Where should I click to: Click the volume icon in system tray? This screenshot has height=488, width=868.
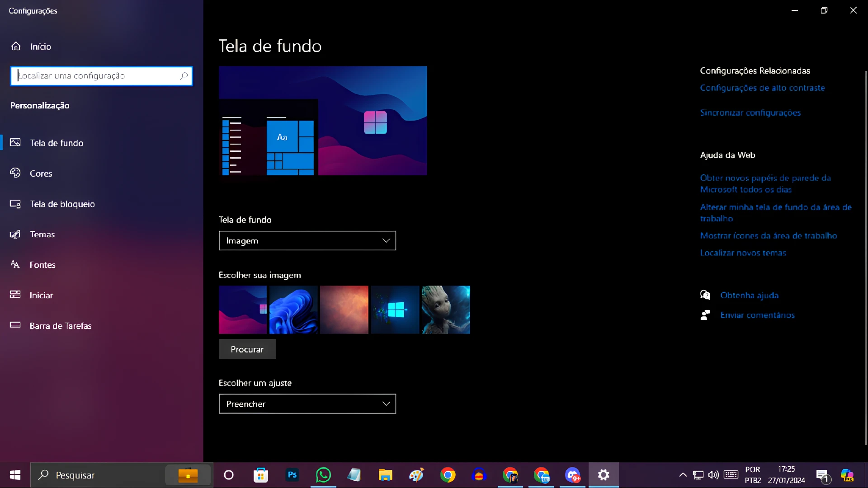714,475
